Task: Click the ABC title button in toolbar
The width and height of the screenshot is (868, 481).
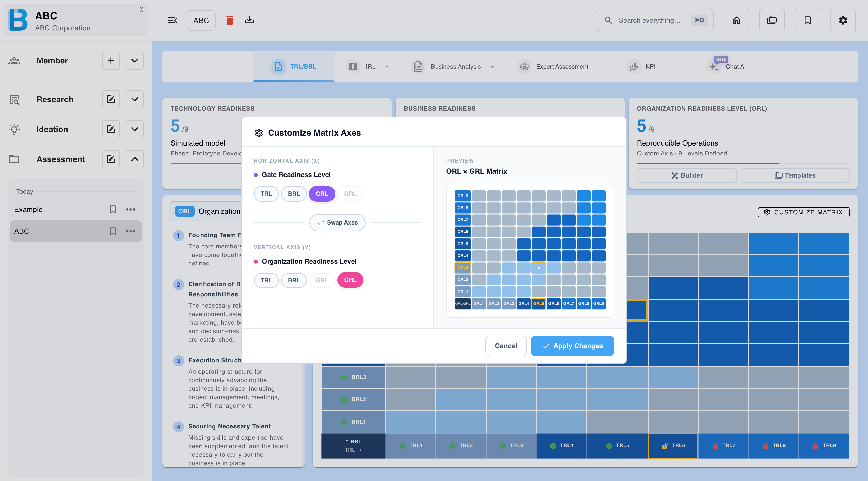Action: [201, 20]
